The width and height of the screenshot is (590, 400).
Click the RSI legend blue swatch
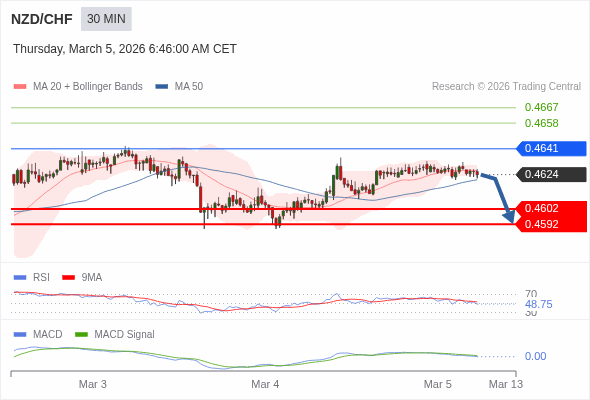(20, 278)
